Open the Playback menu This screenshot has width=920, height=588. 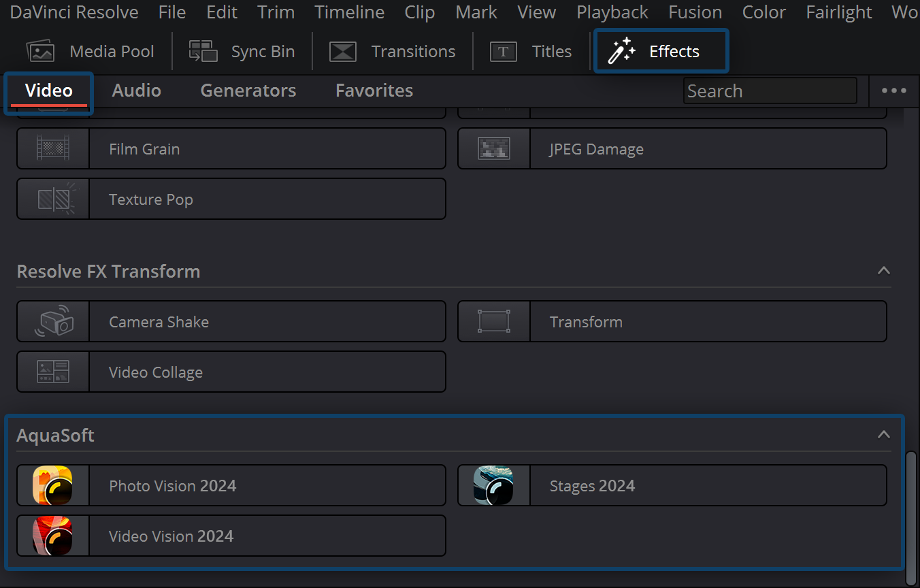click(x=611, y=12)
